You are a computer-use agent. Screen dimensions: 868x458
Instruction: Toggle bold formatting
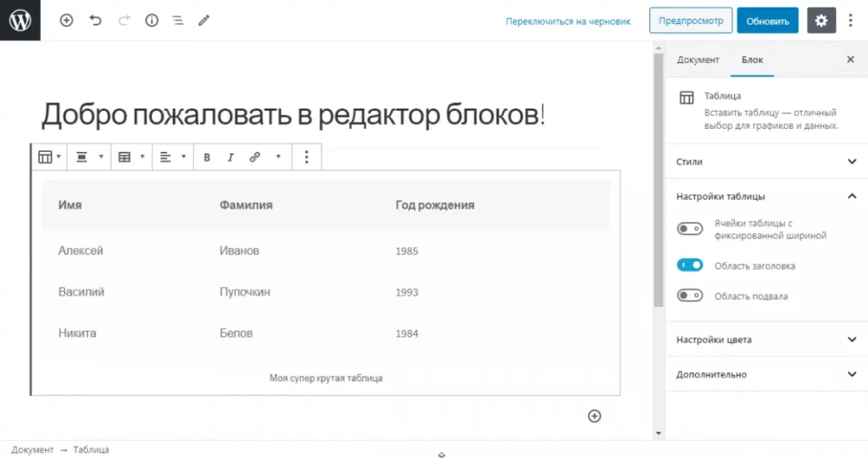click(x=207, y=157)
